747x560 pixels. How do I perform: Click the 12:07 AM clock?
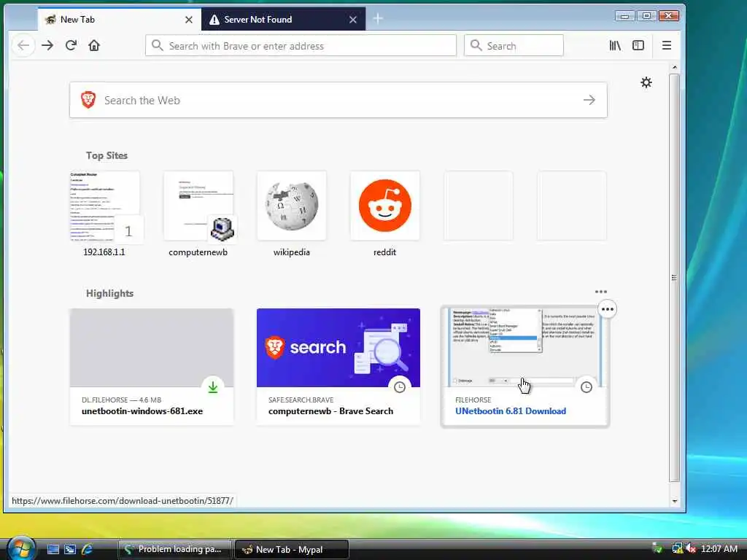point(719,549)
